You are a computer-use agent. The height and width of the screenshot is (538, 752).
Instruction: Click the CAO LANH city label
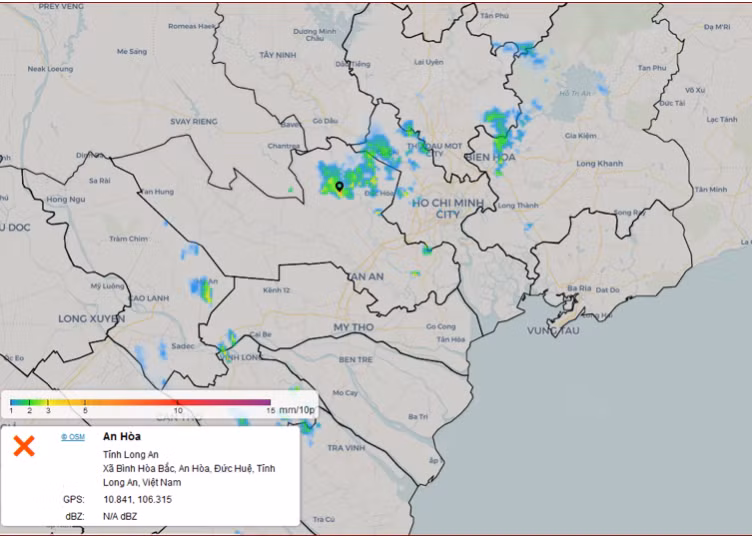pos(149,298)
